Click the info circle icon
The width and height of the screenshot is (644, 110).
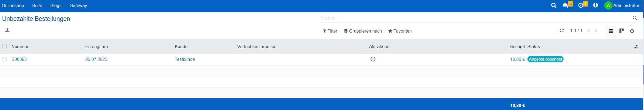tap(595, 5)
